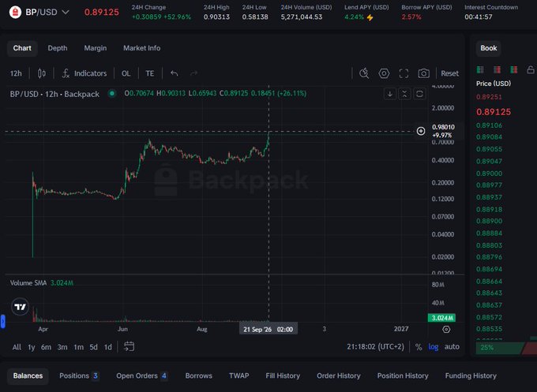The image size is (537, 392).
Task: Toggle the TE trade executions button
Action: click(150, 73)
